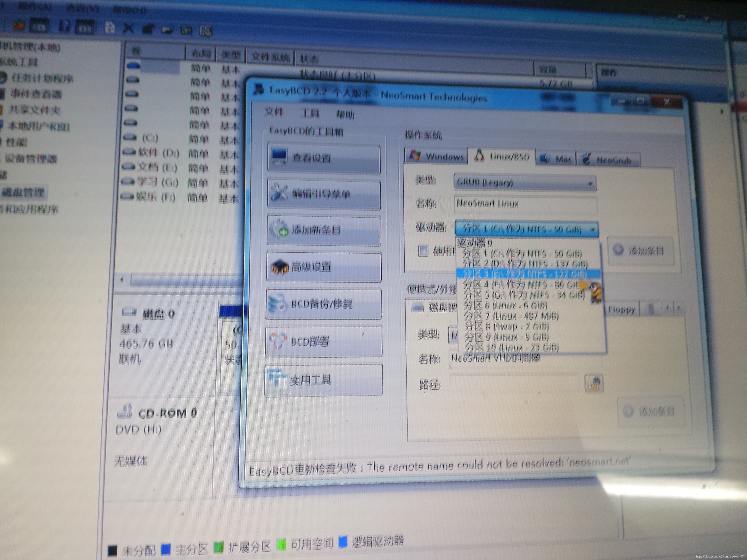
Task: Select Event Viewer (事件查看器) in the tree
Action: (x=37, y=94)
